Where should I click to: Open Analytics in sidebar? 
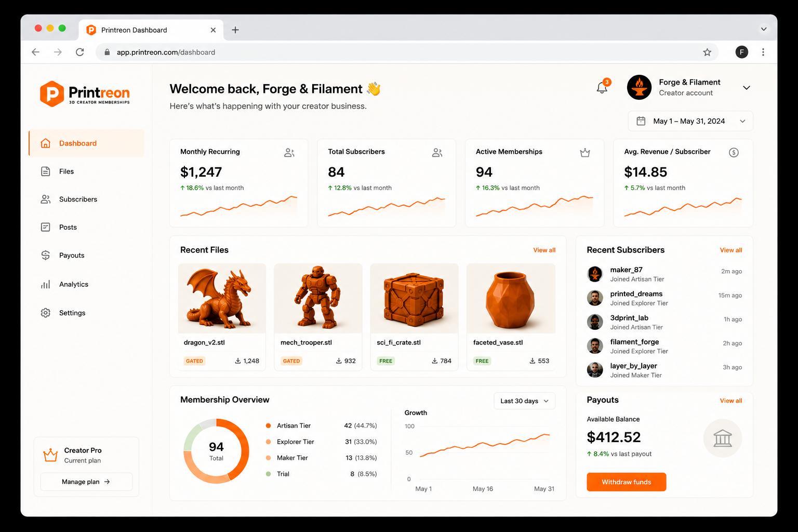[x=86, y=284]
